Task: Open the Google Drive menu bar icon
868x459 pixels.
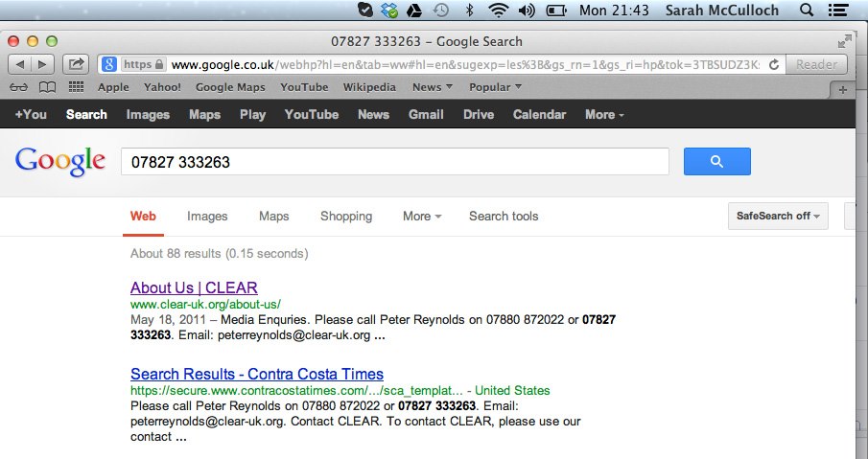Action: tap(414, 10)
